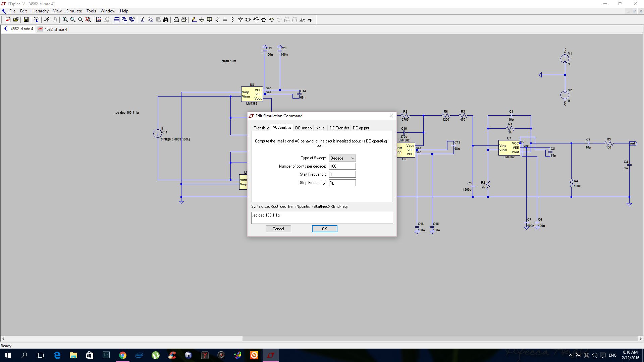The width and height of the screenshot is (644, 362).
Task: Open the Hierarchy menu
Action: pyautogui.click(x=40, y=11)
